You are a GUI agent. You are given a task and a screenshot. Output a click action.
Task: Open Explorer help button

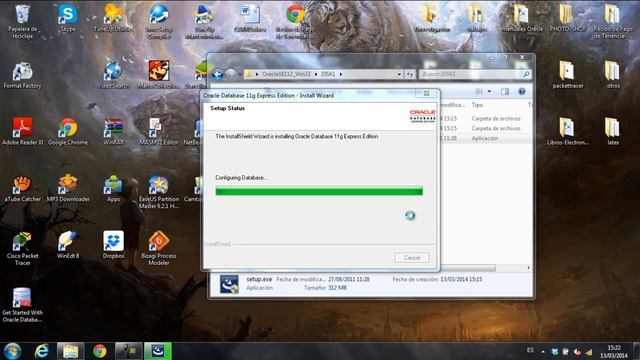522,91
